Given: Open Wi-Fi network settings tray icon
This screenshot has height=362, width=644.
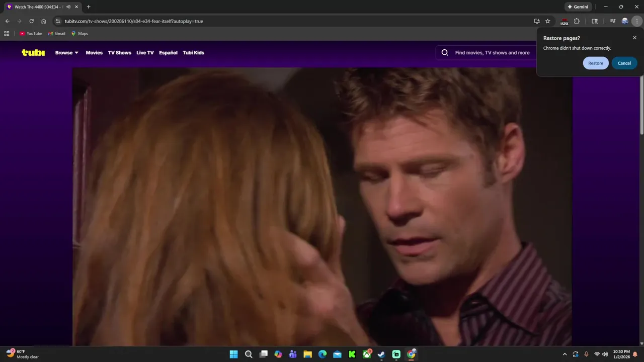Looking at the screenshot, I should coord(597,354).
